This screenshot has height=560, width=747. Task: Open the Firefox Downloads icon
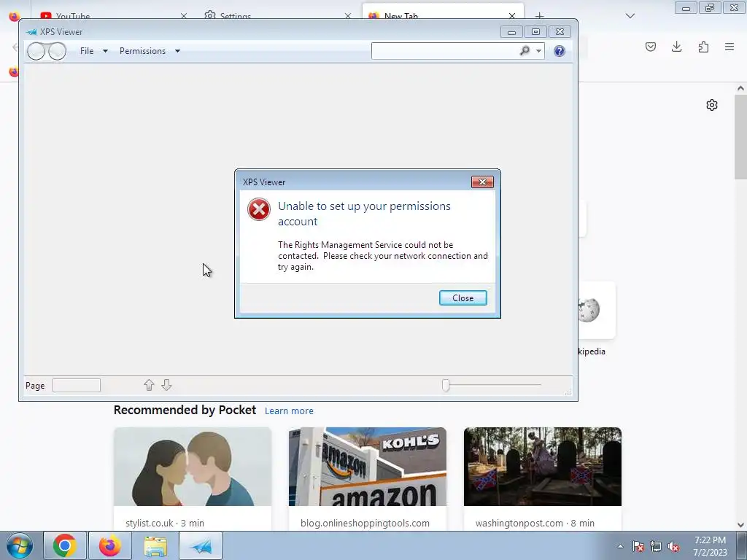click(x=676, y=47)
